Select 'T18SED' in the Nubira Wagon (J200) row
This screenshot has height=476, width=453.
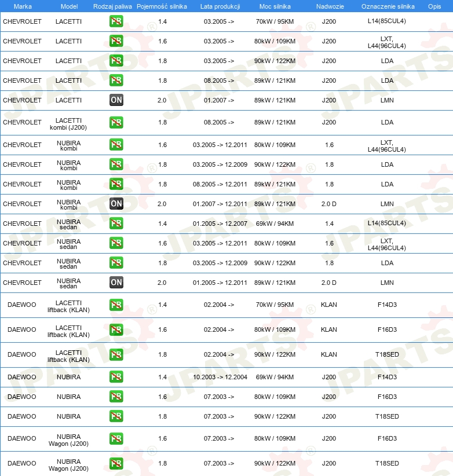(387, 464)
